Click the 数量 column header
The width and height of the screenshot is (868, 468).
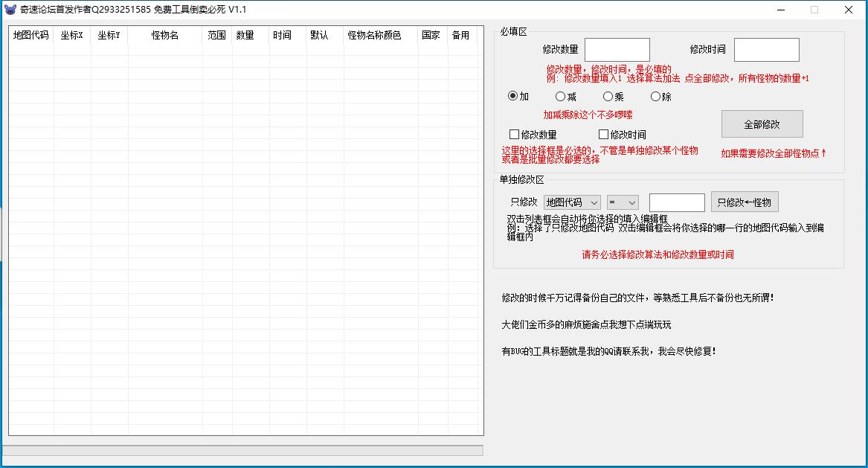(x=244, y=34)
